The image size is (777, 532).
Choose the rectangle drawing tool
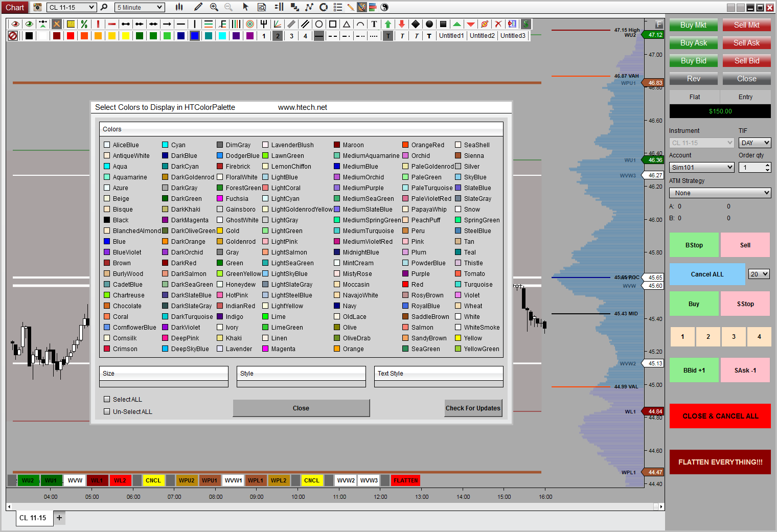click(x=333, y=24)
